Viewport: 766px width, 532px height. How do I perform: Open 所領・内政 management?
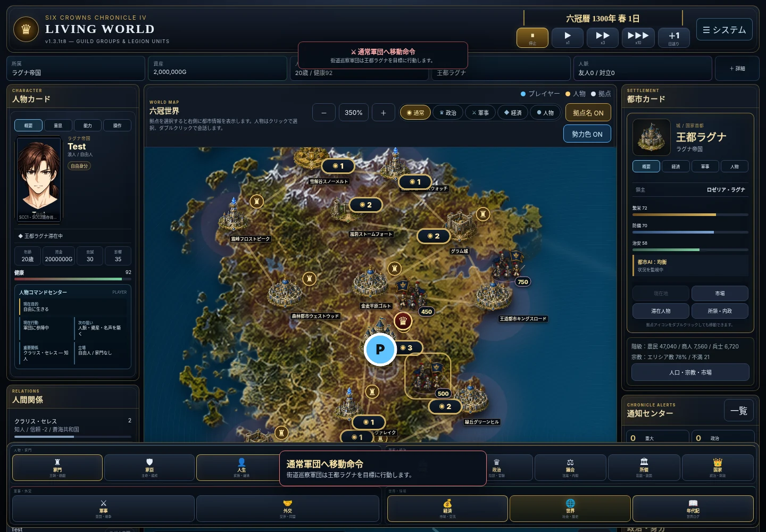[x=720, y=311]
